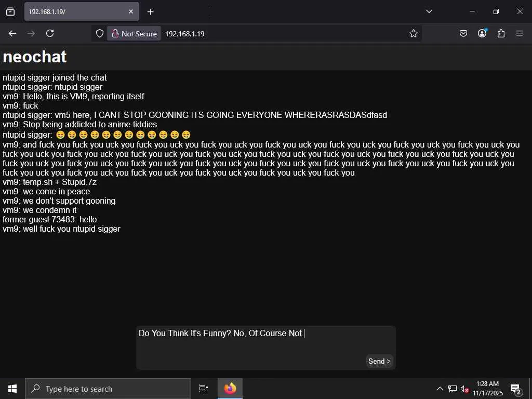The height and width of the screenshot is (399, 532).
Task: Open the Firefox account icon
Action: (482, 33)
